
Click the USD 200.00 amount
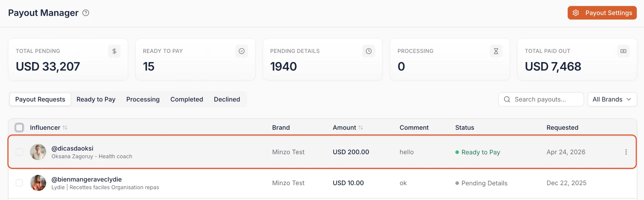tap(351, 152)
